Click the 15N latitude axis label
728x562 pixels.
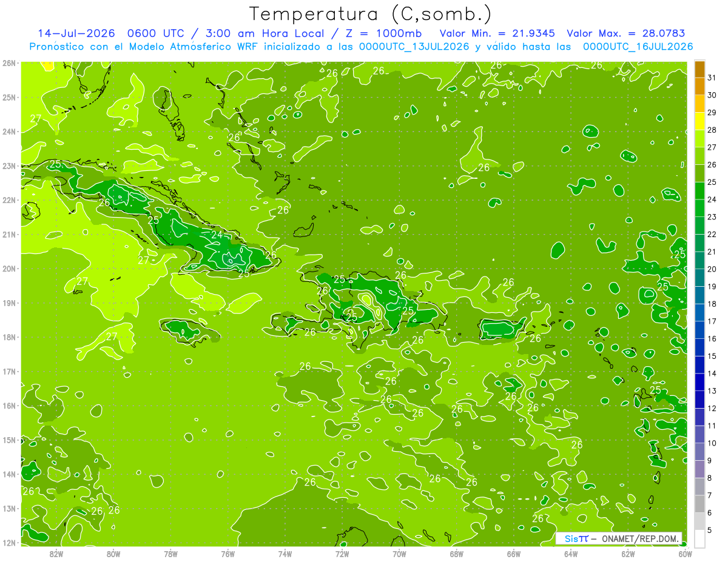[x=8, y=440]
